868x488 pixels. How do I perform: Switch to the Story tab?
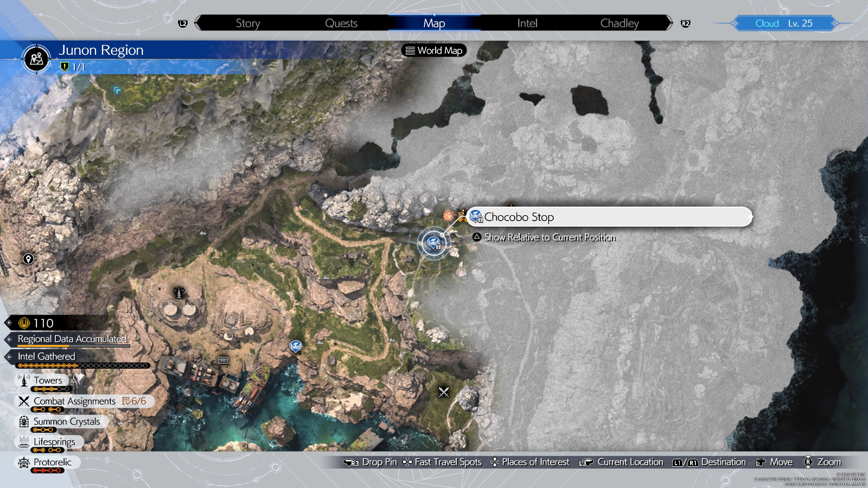coord(247,23)
